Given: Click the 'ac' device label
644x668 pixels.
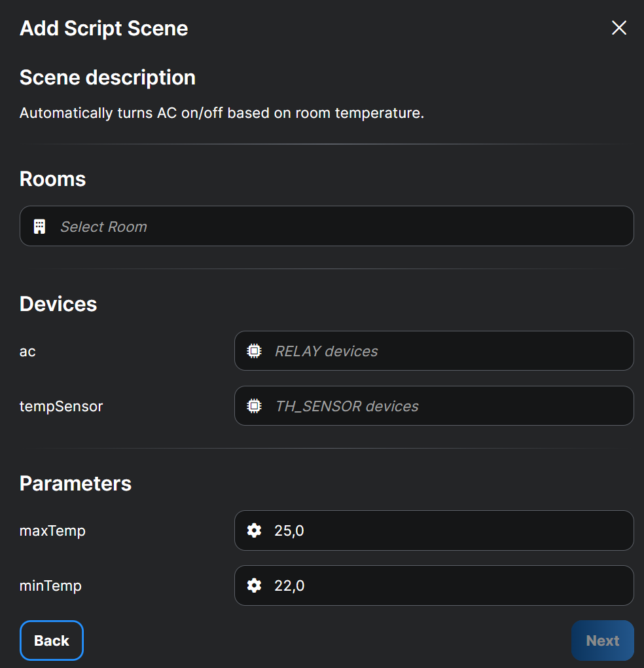Looking at the screenshot, I should click(27, 352).
